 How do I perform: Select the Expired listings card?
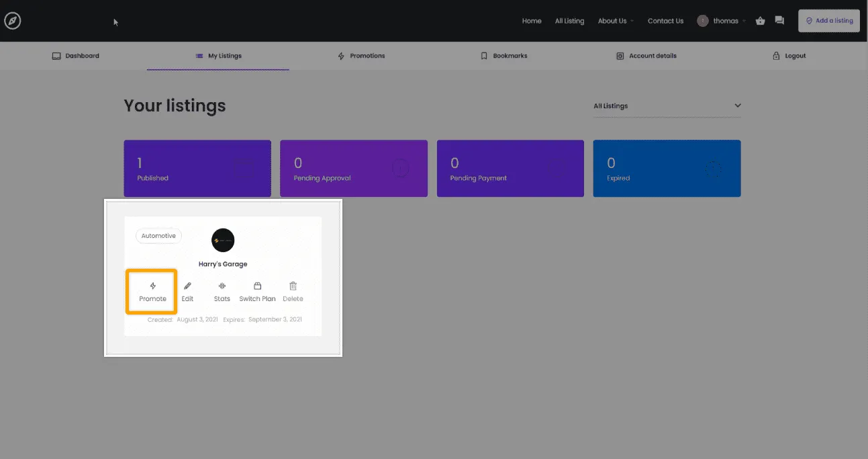coord(667,169)
